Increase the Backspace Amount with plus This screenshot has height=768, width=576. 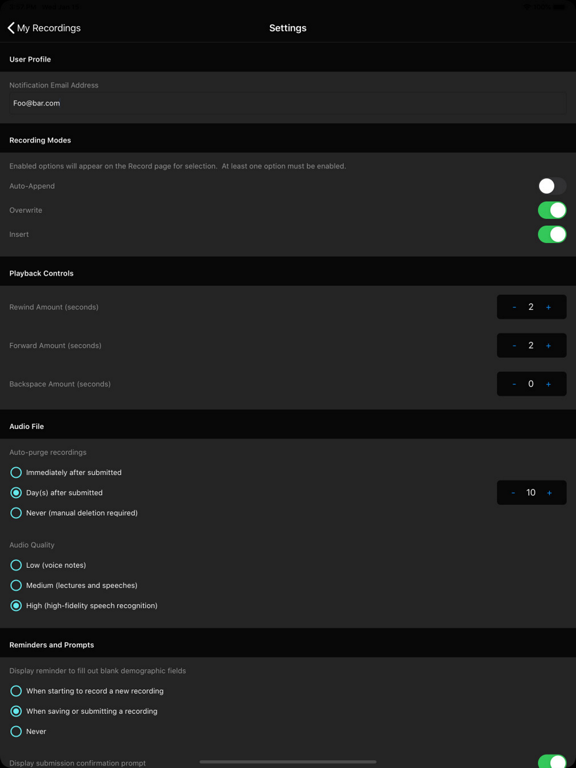pyautogui.click(x=548, y=384)
